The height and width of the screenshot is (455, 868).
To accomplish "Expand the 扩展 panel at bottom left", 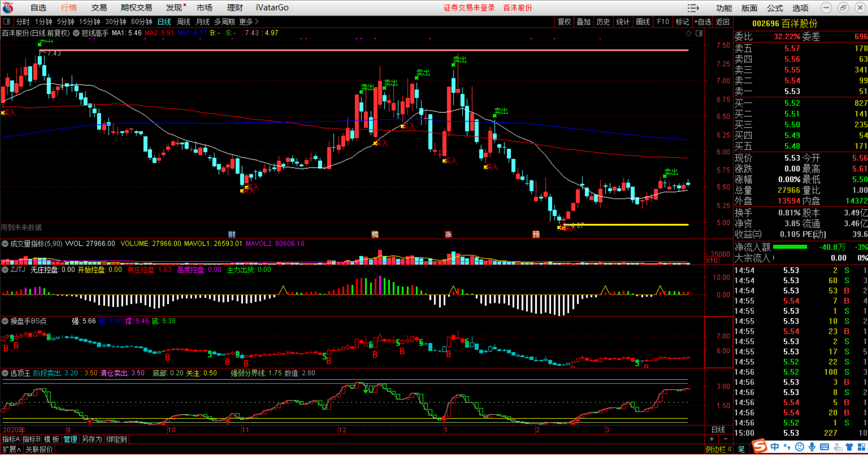I will click(x=12, y=449).
